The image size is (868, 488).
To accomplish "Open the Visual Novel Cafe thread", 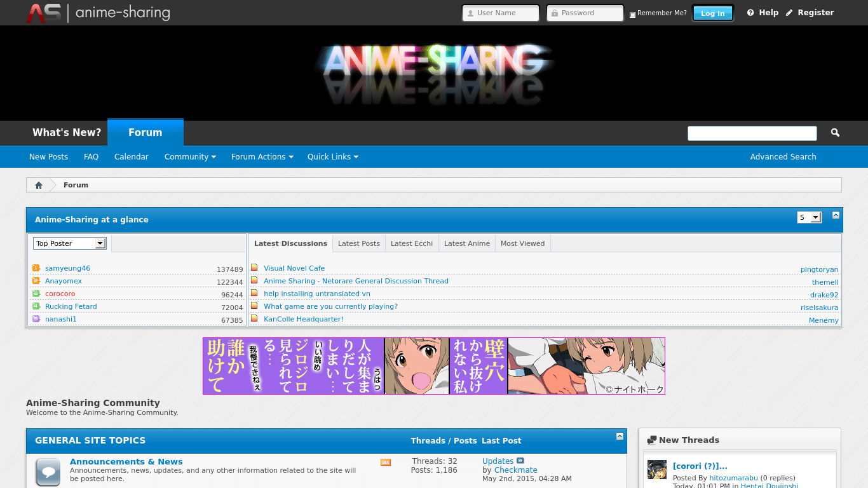I will click(294, 268).
